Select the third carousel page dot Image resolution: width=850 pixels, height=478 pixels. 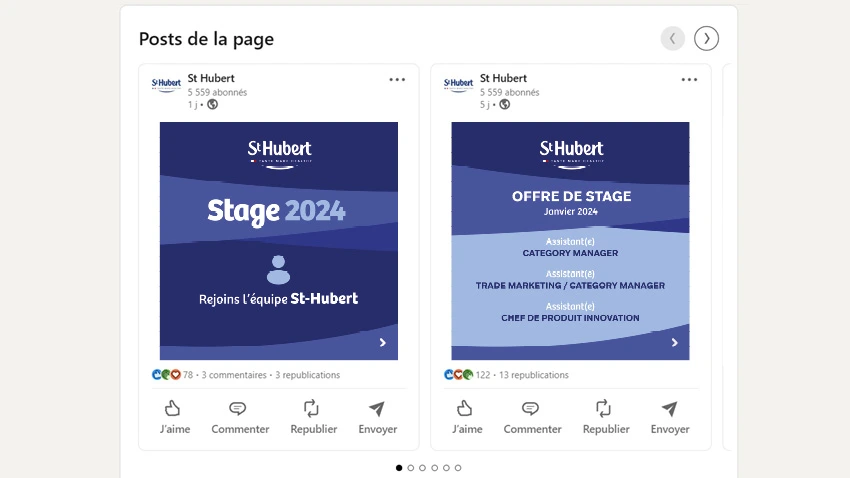pos(422,468)
